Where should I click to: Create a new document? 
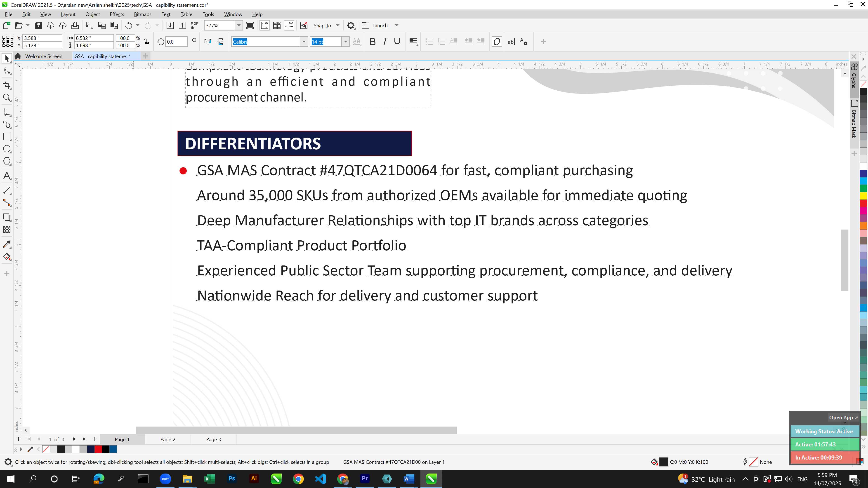pyautogui.click(x=7, y=25)
